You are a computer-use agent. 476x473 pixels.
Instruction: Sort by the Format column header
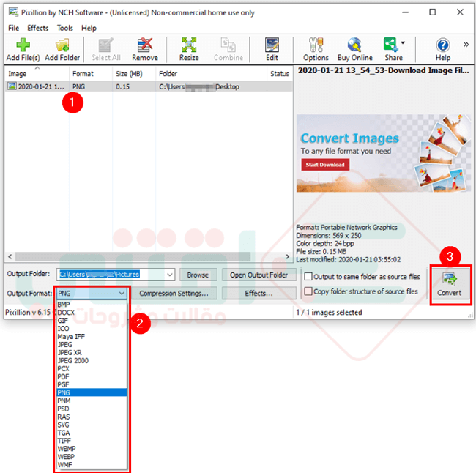pyautogui.click(x=91, y=74)
